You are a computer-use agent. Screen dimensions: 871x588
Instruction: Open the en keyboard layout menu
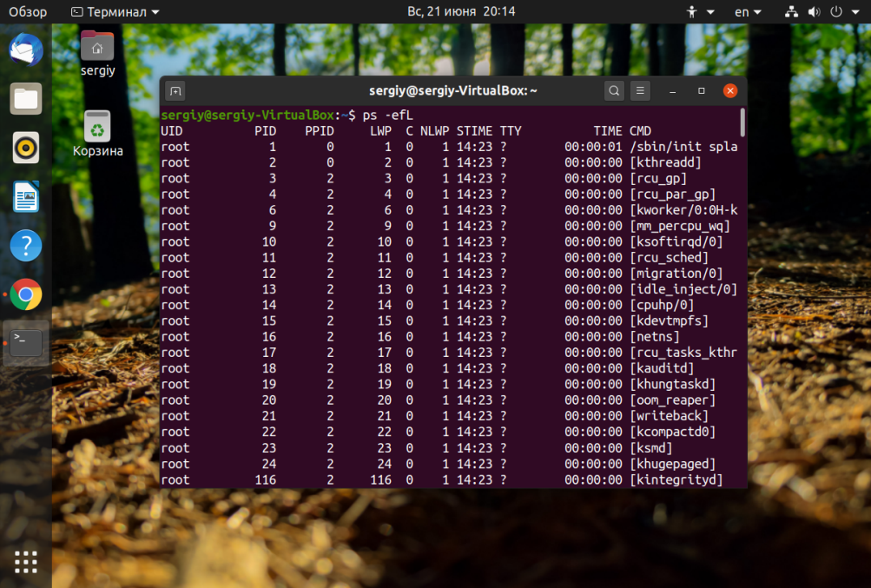point(748,11)
